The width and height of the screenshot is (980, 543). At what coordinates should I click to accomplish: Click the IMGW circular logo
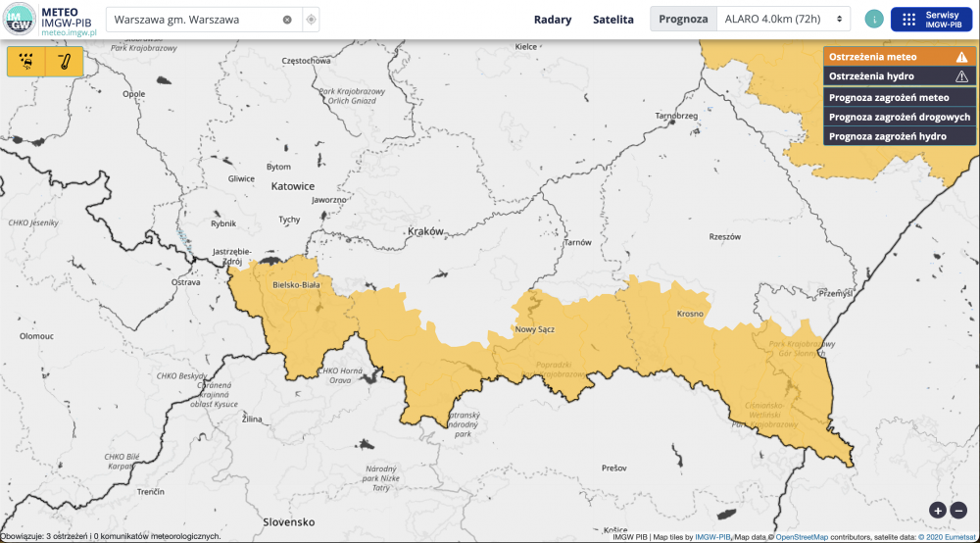point(20,20)
